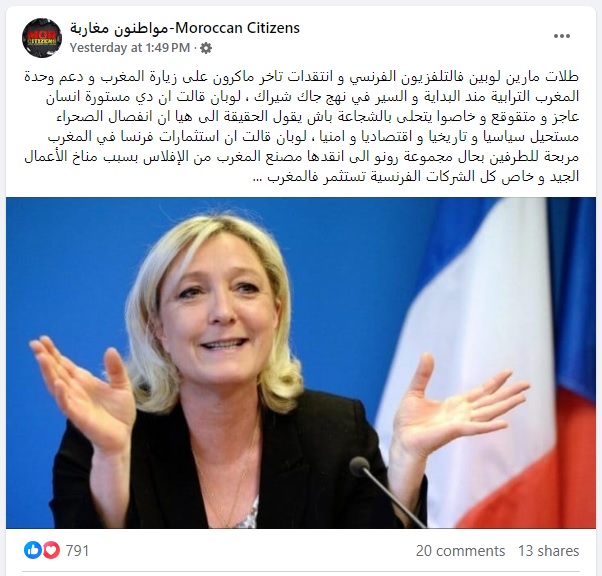Open the 'Yesterday at 1:49 PM' timestamp
Viewport: 602px width, 576px height.
130,48
